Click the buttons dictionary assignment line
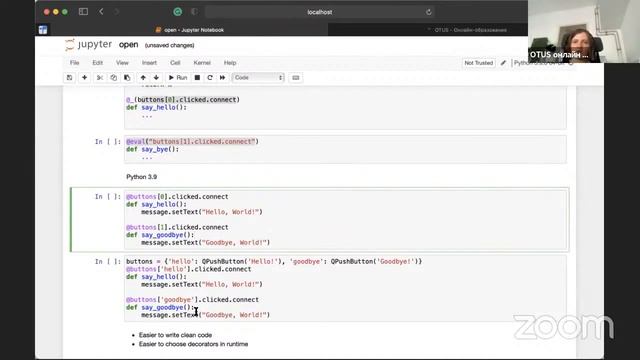This screenshot has width=640, height=360. 274,261
